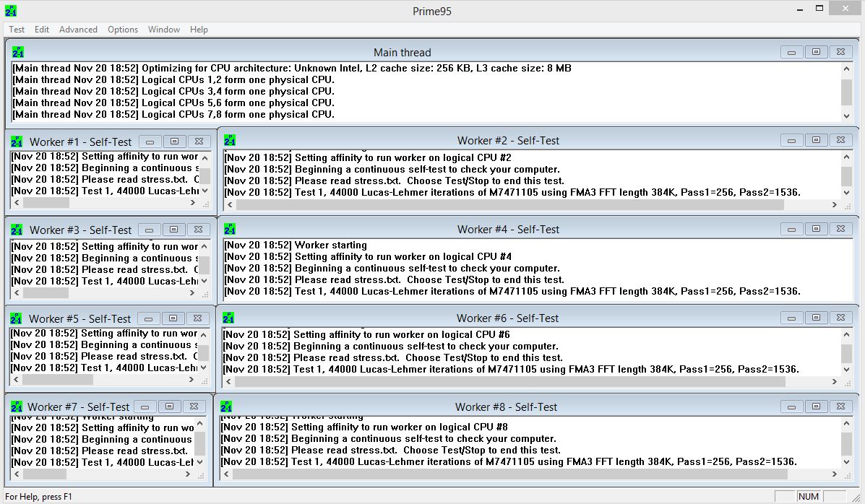Open the Help menu
Viewport: 865px width, 504px height.
[x=199, y=29]
